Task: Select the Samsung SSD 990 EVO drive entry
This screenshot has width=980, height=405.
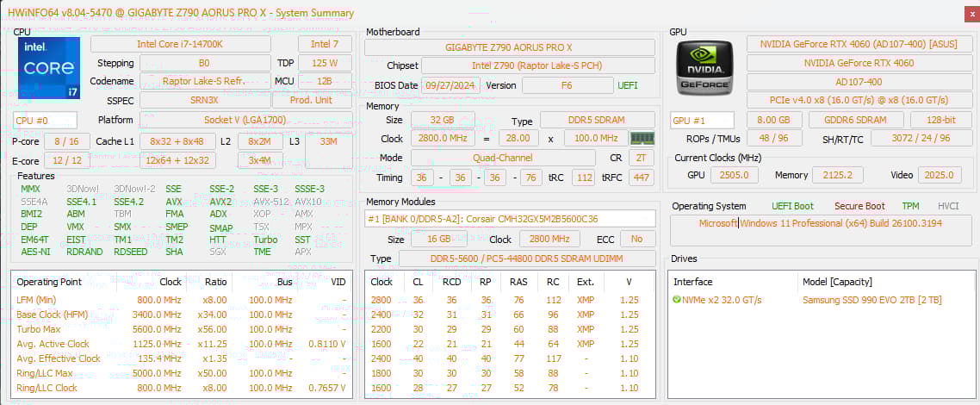Action: (871, 300)
